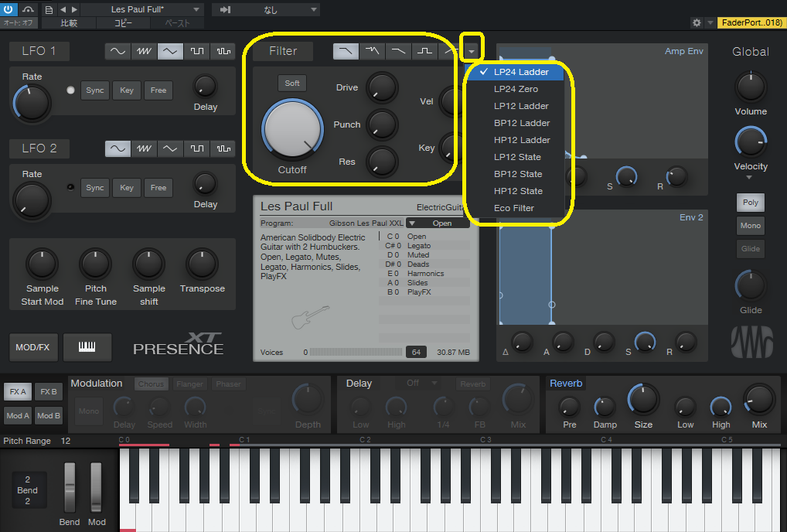
Task: Collapse the filter type dropdown arrow
Action: [x=472, y=51]
